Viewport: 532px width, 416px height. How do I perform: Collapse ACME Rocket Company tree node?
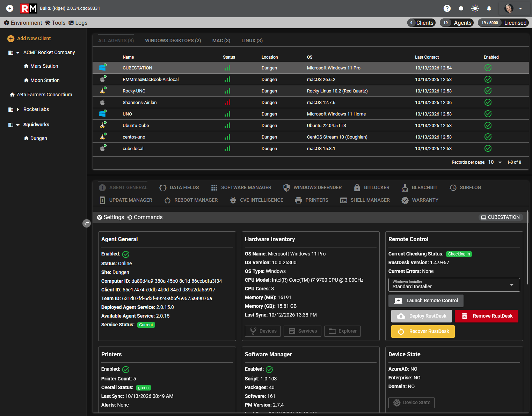point(18,53)
